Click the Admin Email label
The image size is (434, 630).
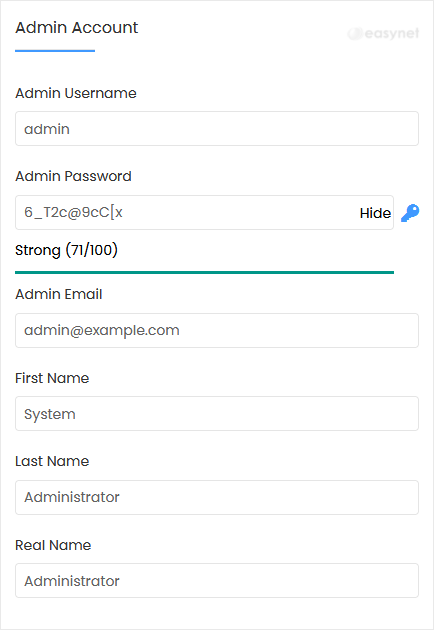pos(59,294)
